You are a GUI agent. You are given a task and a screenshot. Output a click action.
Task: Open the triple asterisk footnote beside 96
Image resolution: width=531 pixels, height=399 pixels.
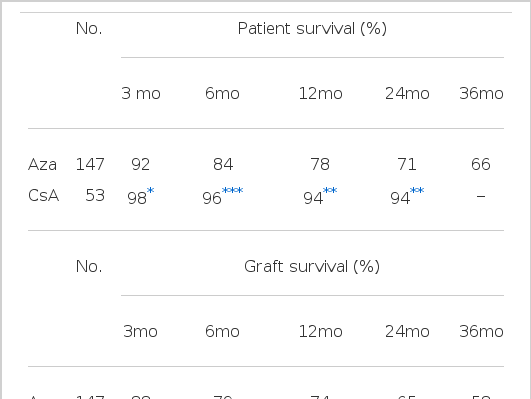click(232, 191)
